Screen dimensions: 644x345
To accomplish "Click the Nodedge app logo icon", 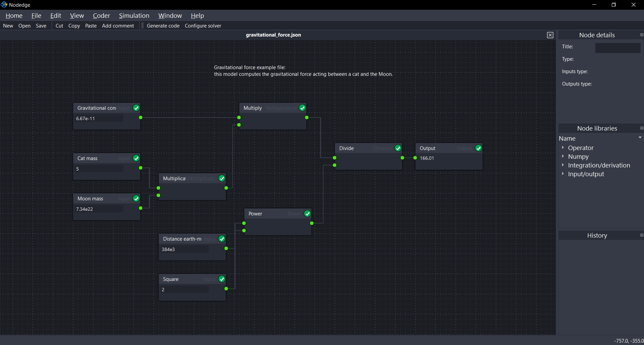I will pyautogui.click(x=4, y=5).
